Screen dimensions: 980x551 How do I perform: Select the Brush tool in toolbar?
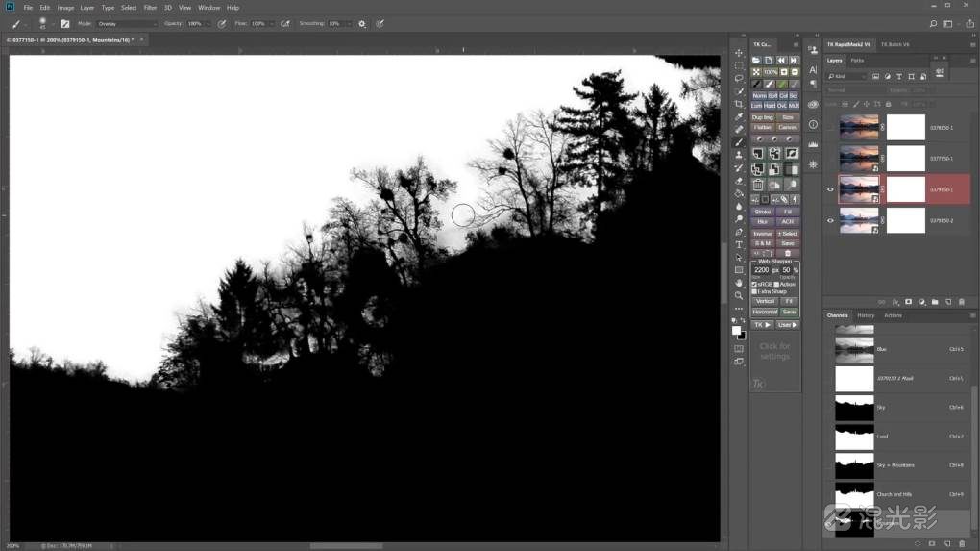coord(739,142)
